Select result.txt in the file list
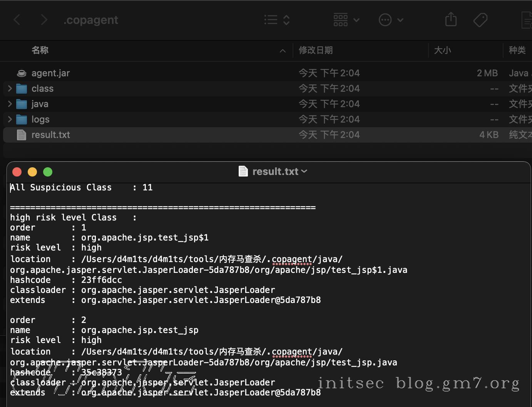The height and width of the screenshot is (407, 532). click(50, 135)
